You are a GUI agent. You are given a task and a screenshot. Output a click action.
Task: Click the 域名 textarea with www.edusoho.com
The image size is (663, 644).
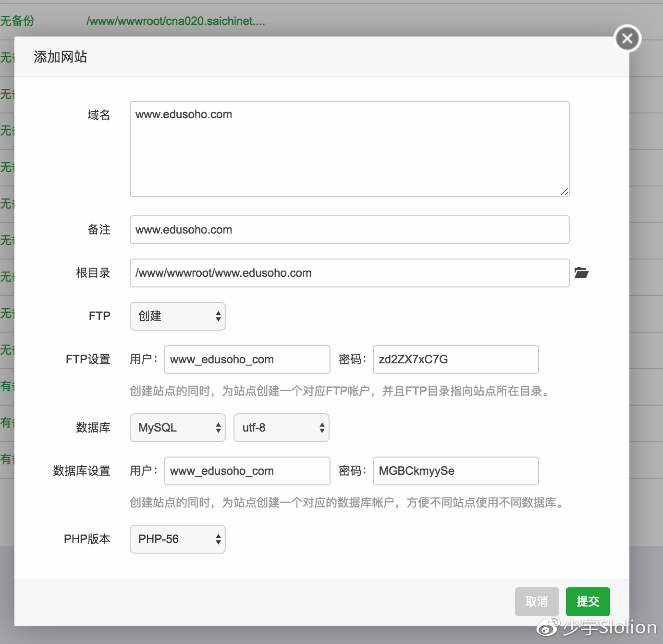350,149
